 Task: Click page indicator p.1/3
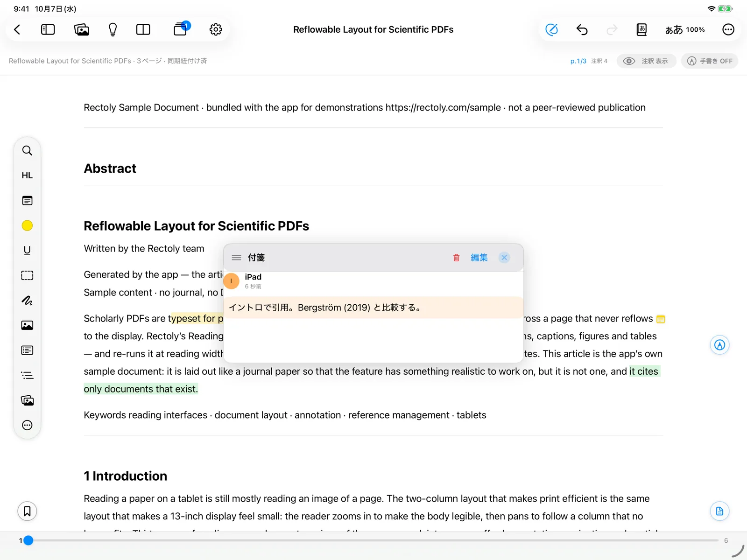[578, 61]
